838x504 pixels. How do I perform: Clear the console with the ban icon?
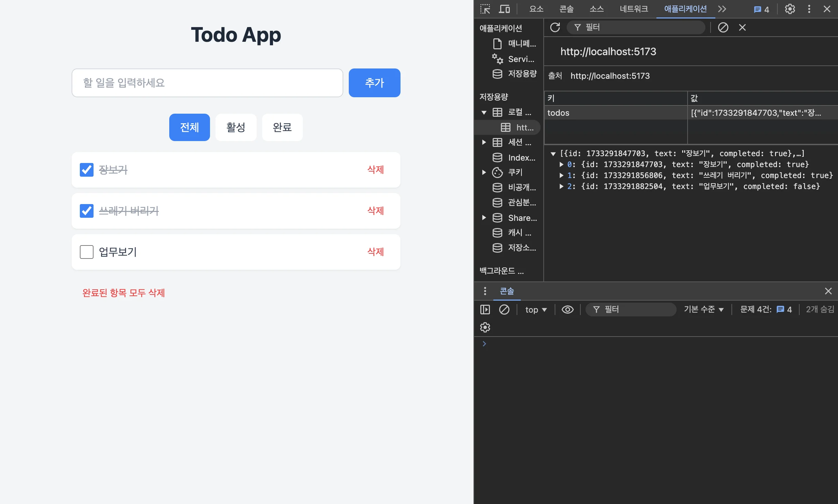pos(504,310)
